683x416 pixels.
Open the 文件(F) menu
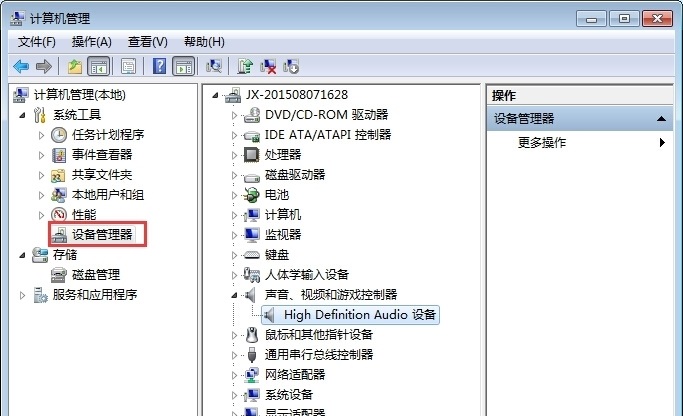pyautogui.click(x=37, y=42)
